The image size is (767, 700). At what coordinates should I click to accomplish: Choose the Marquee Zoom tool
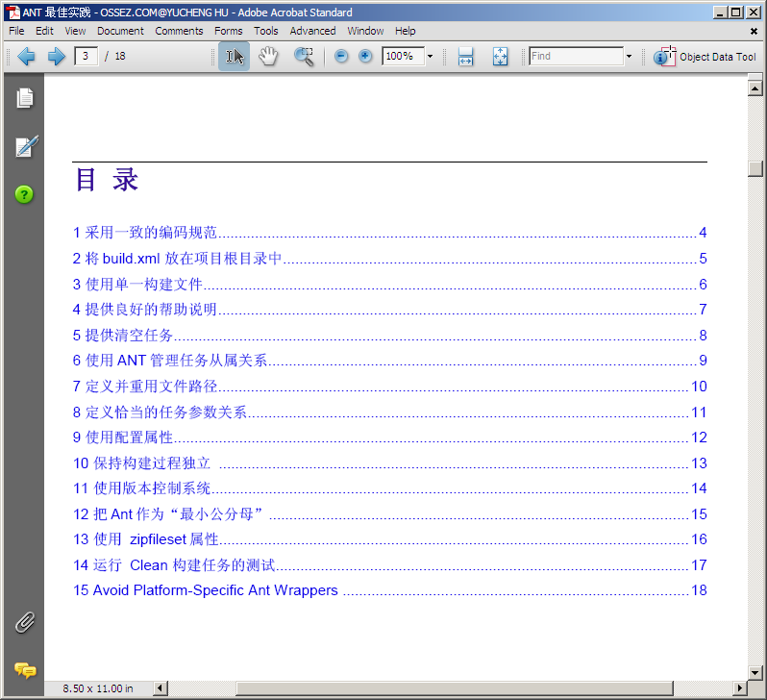(x=304, y=57)
